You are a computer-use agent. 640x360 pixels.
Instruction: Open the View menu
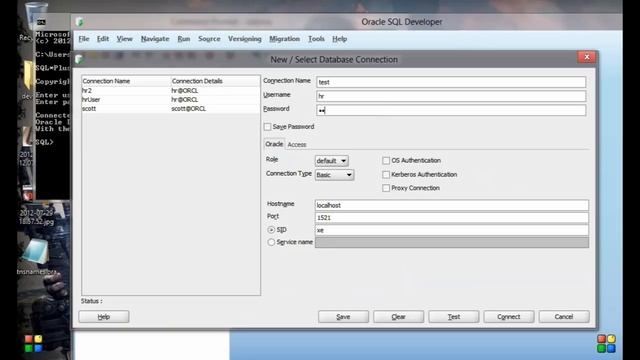pyautogui.click(x=124, y=39)
